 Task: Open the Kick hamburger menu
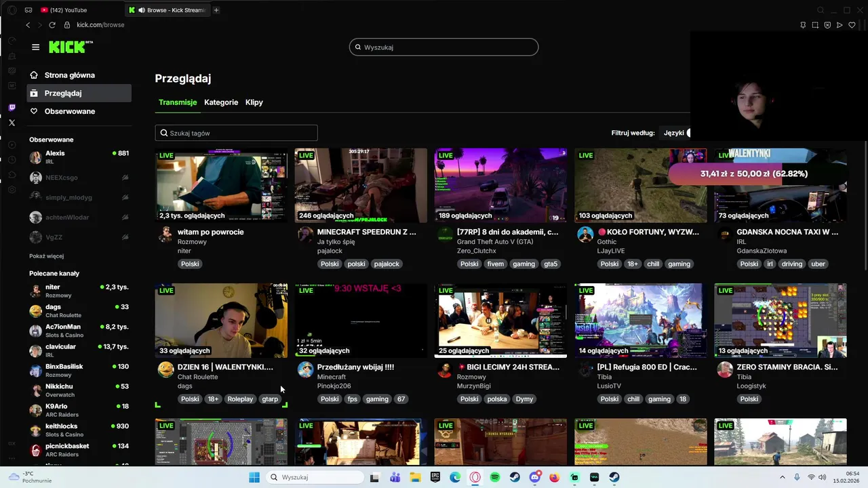[x=35, y=47]
